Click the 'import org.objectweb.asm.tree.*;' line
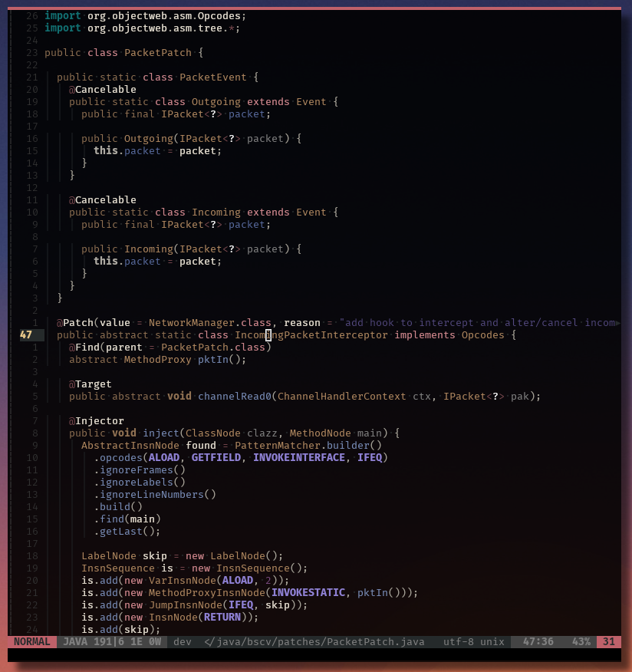 (142, 28)
